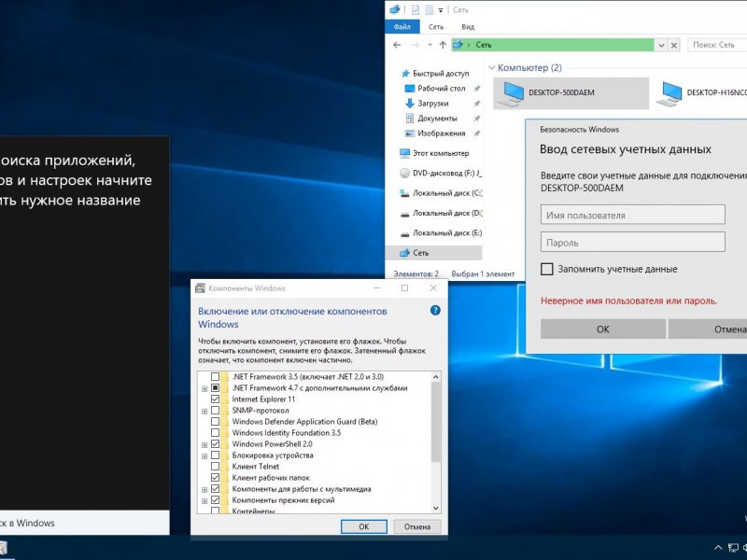
Task: Click the new folder icon in Explorer's title bar
Action: (430, 9)
